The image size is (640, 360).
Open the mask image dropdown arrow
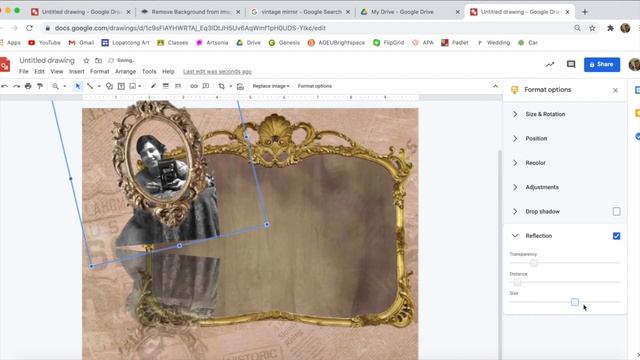(231, 86)
